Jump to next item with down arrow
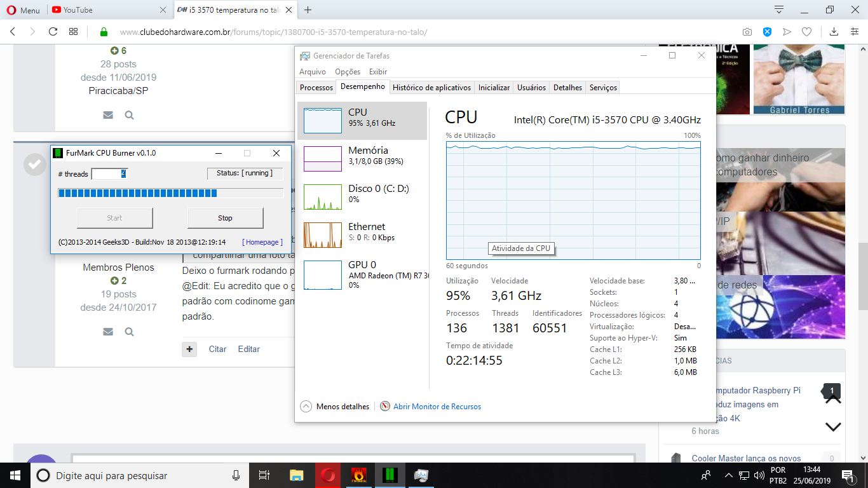 click(833, 426)
